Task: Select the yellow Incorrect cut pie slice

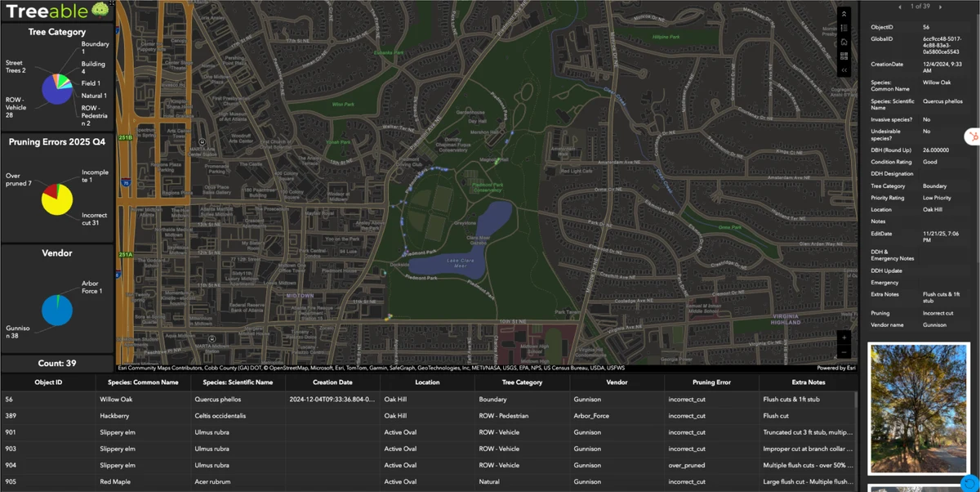Action: [59, 203]
